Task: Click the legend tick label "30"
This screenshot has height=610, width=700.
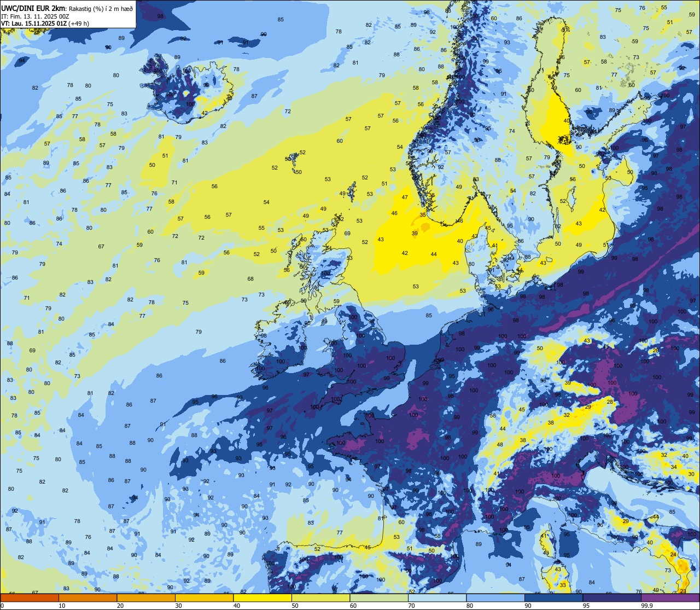Action: [x=178, y=606]
